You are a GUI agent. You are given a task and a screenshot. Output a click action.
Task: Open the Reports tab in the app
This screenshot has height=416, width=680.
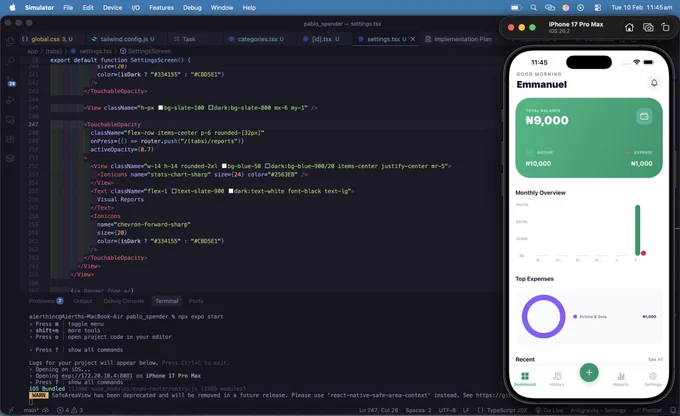(621, 379)
